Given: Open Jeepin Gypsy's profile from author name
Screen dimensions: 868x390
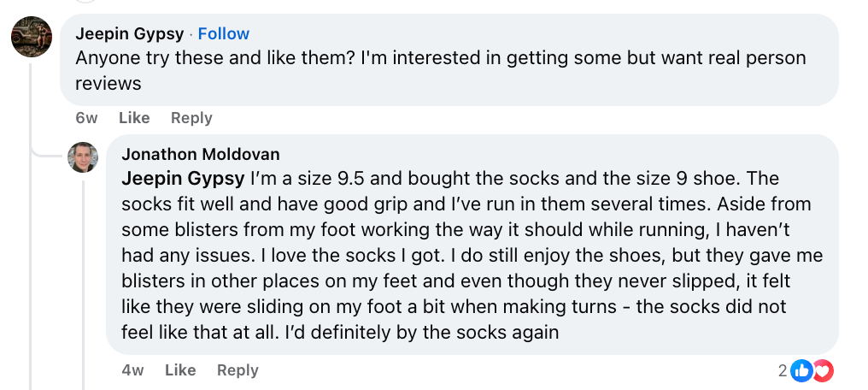Looking at the screenshot, I should (x=129, y=34).
